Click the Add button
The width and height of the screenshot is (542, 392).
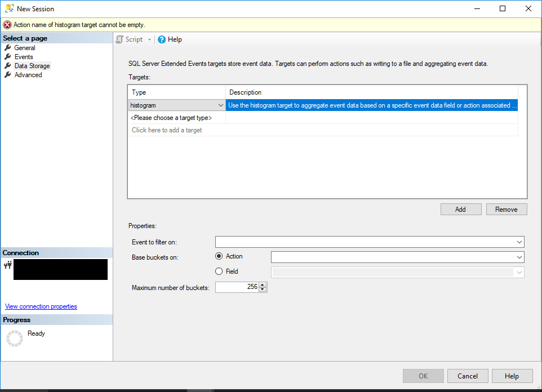tap(460, 209)
